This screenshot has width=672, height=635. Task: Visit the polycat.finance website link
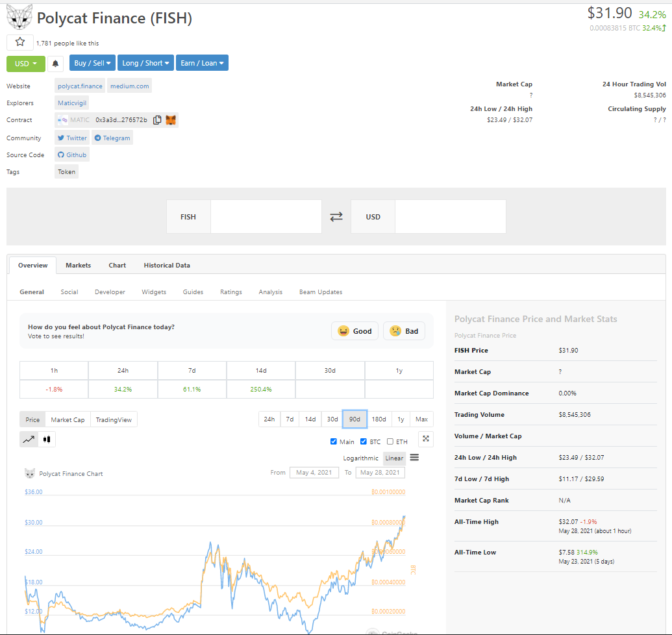point(80,86)
